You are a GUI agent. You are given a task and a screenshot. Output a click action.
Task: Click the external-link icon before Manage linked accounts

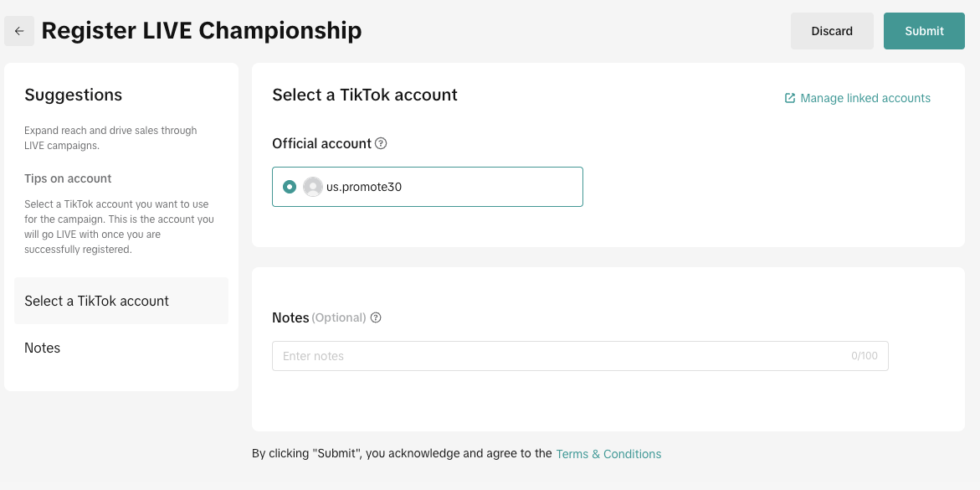789,98
